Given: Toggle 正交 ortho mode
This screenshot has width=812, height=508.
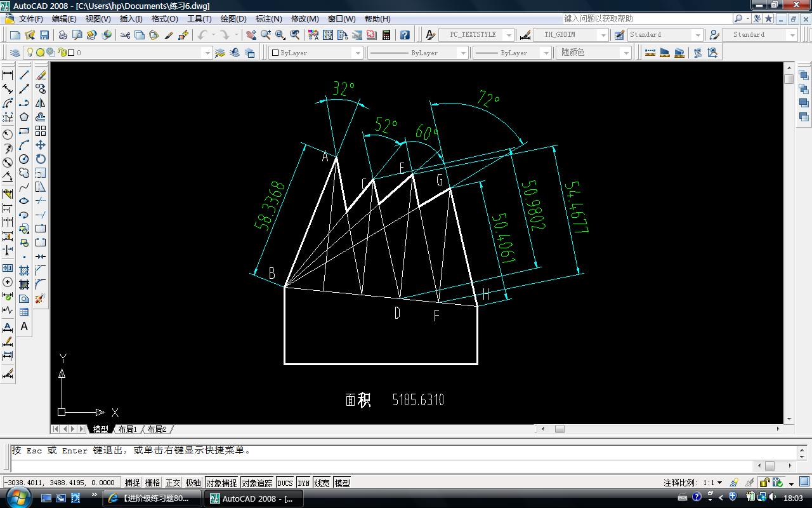Looking at the screenshot, I should (x=173, y=483).
